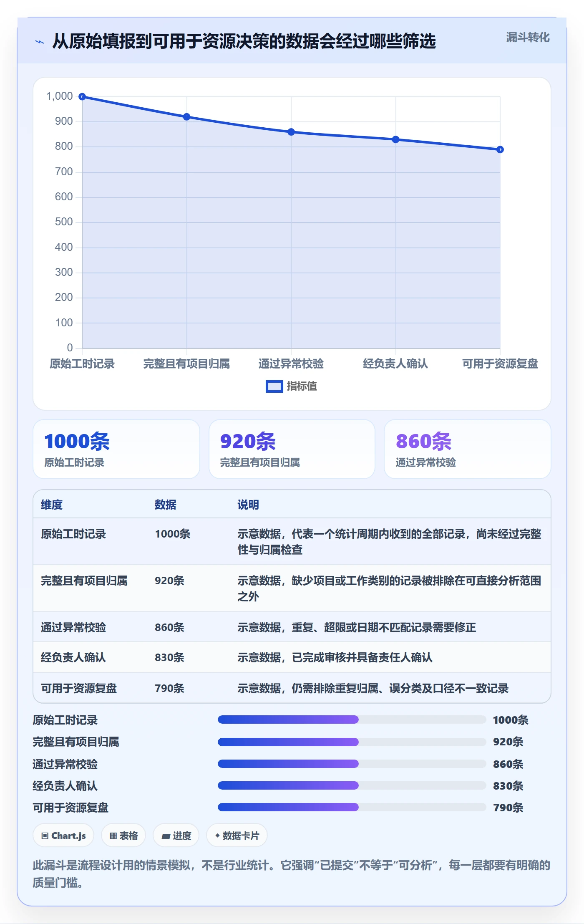Screen dimensions: 584x924
Task: Select the chart data point for 通过异常校验
Action: click(291, 132)
